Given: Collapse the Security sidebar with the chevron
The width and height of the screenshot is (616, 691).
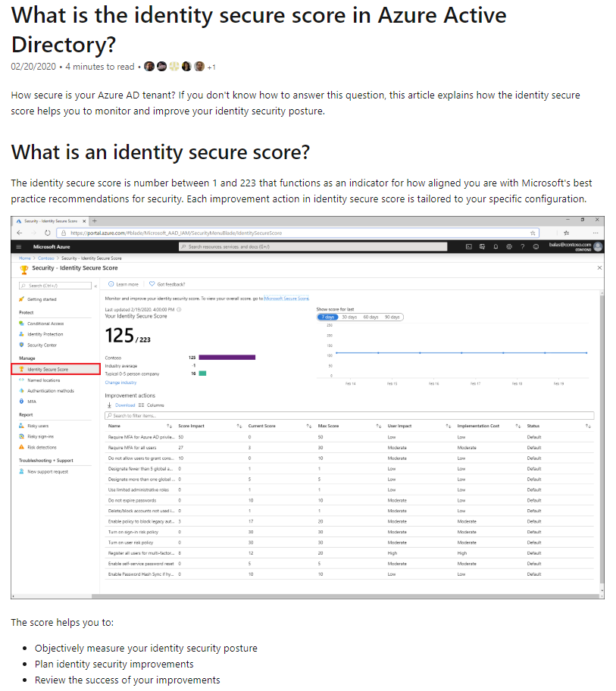Looking at the screenshot, I should [95, 286].
